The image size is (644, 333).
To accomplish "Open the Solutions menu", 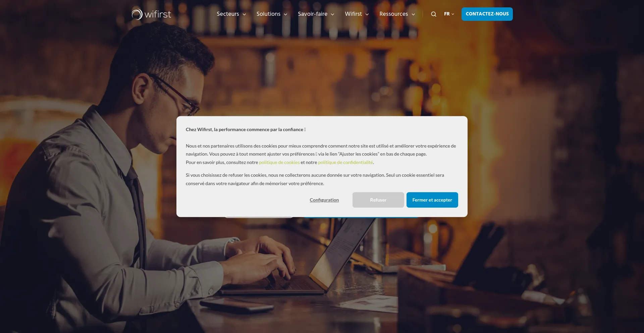I will tap(268, 14).
